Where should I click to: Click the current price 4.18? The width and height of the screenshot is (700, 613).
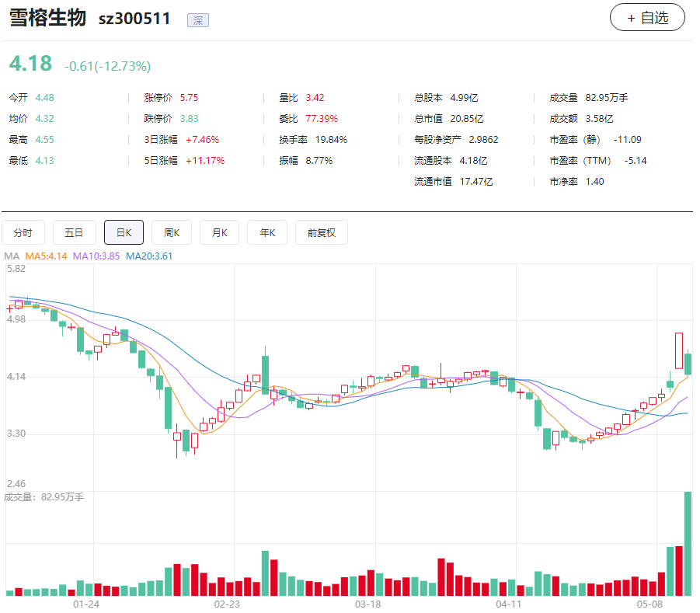click(x=30, y=64)
